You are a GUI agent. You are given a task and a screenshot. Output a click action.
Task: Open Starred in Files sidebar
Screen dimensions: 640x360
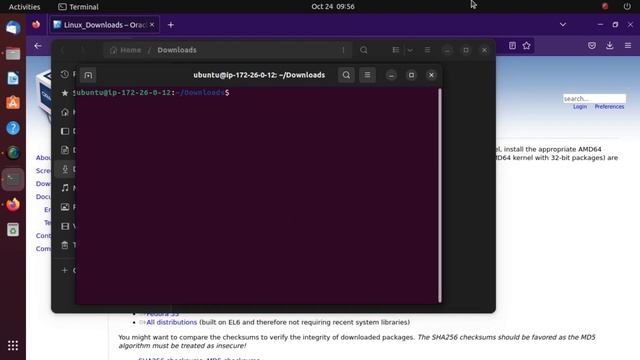click(x=65, y=93)
